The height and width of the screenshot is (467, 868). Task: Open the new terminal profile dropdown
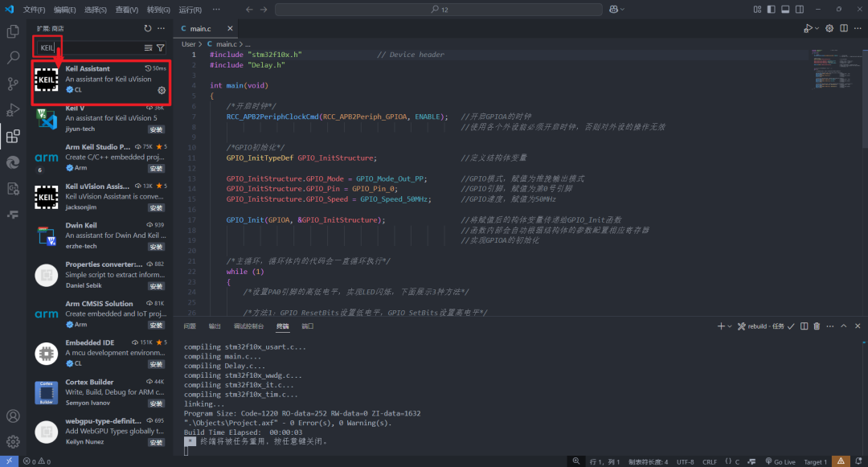click(x=730, y=326)
